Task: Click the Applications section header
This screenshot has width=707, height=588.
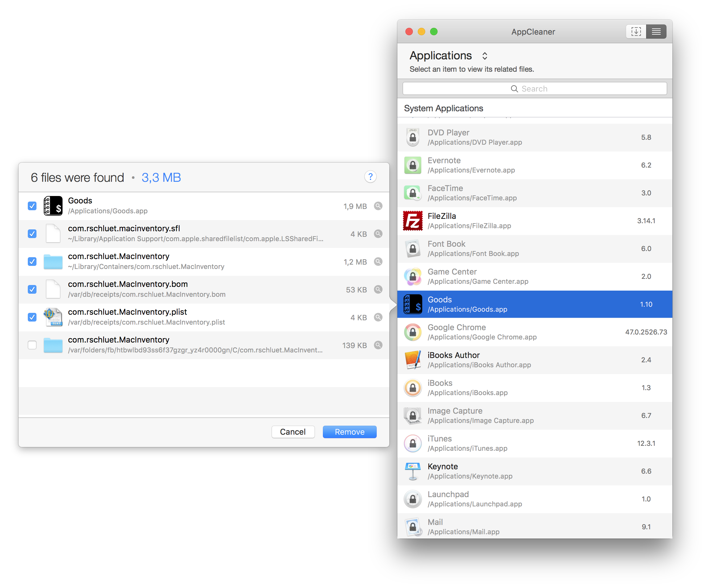Action: coord(449,55)
